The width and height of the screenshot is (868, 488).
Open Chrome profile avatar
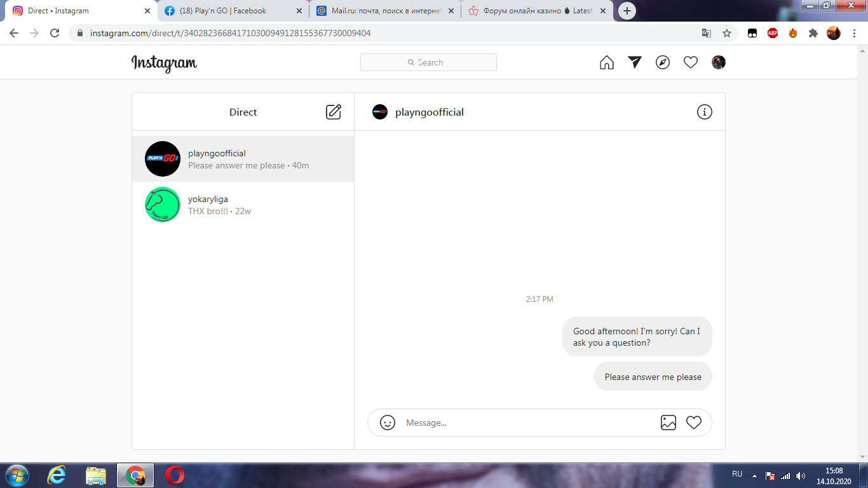click(x=834, y=33)
